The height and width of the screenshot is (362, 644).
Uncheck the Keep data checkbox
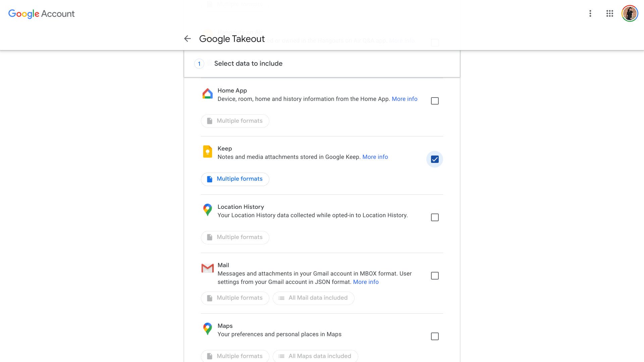click(435, 160)
